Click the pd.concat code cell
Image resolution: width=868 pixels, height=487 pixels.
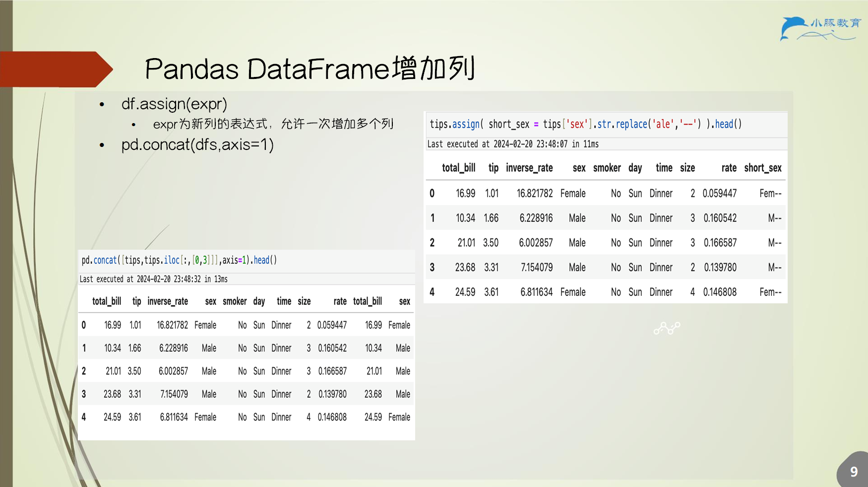pyautogui.click(x=247, y=260)
